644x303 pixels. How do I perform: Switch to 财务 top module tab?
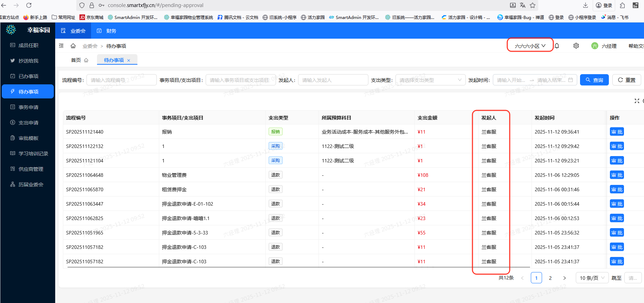point(107,31)
